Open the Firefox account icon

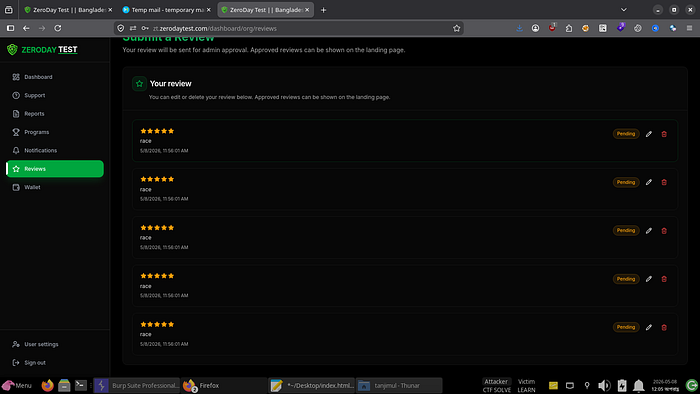(x=535, y=28)
